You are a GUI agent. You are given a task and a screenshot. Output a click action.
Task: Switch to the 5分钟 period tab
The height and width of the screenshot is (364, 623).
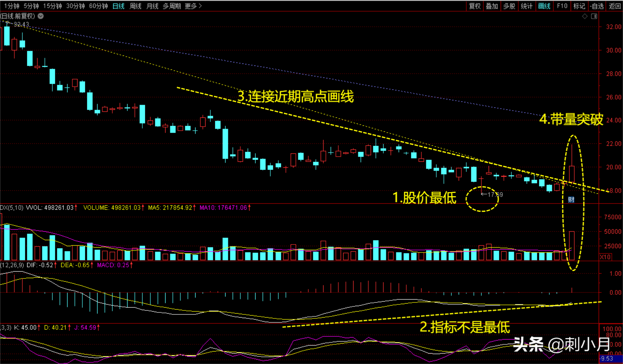coord(31,6)
